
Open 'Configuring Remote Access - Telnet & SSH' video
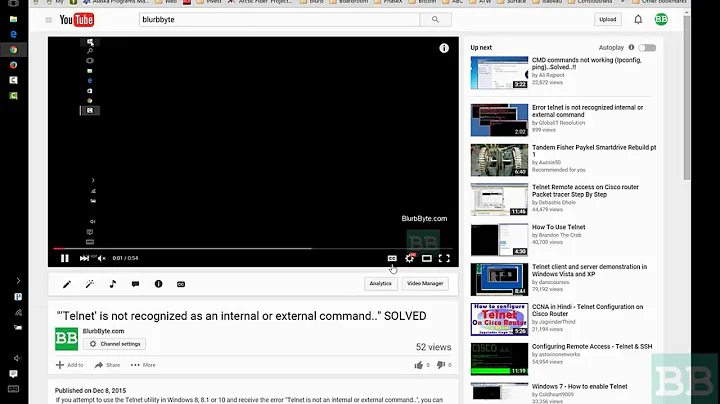tap(592, 347)
